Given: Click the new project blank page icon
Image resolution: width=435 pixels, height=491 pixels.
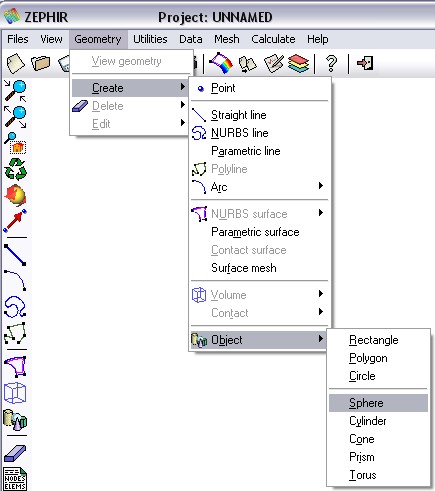Looking at the screenshot, I should coord(15,63).
